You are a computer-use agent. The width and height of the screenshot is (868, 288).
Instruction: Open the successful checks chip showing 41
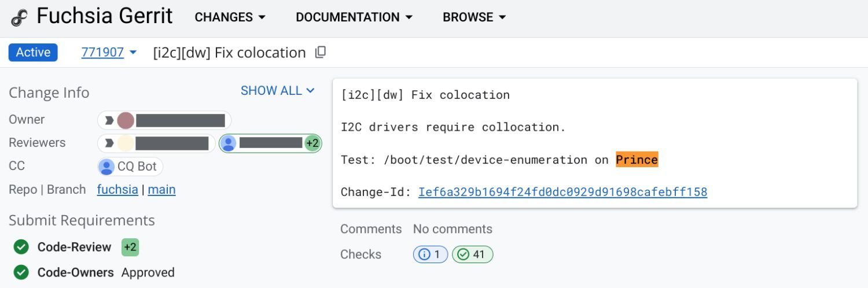pyautogui.click(x=472, y=254)
